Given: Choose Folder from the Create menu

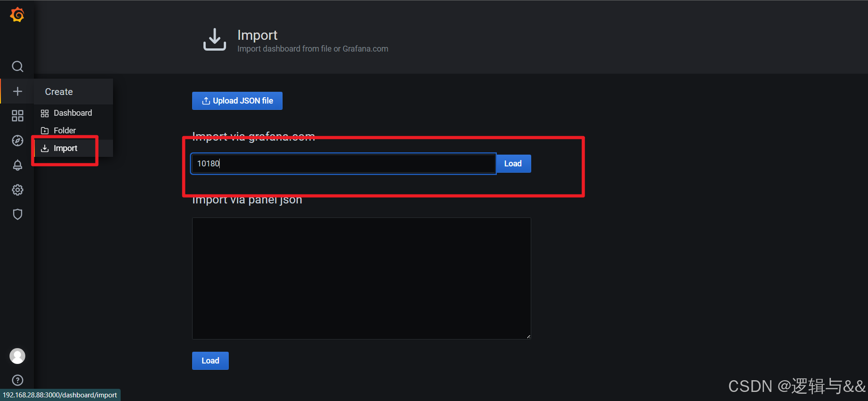Looking at the screenshot, I should click(73, 131).
